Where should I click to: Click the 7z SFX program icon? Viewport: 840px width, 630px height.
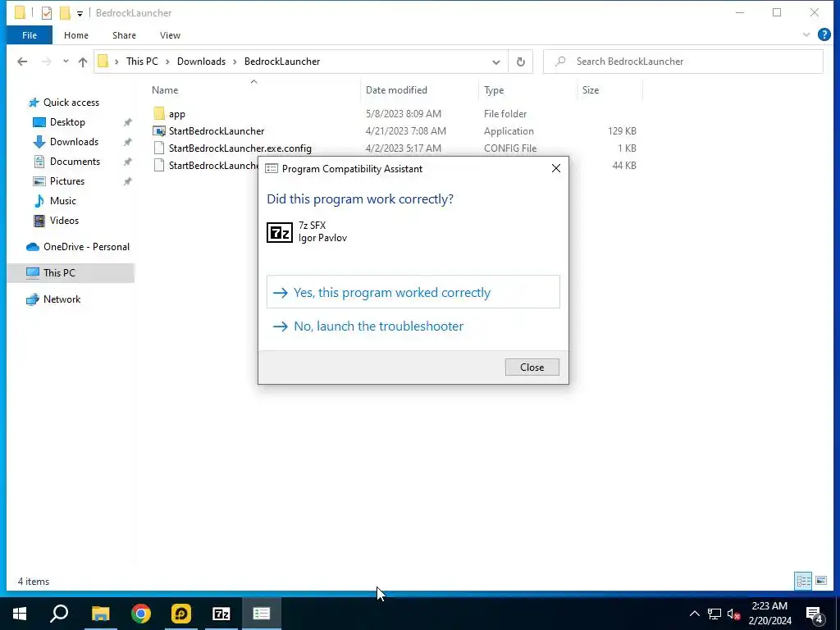[x=280, y=232]
